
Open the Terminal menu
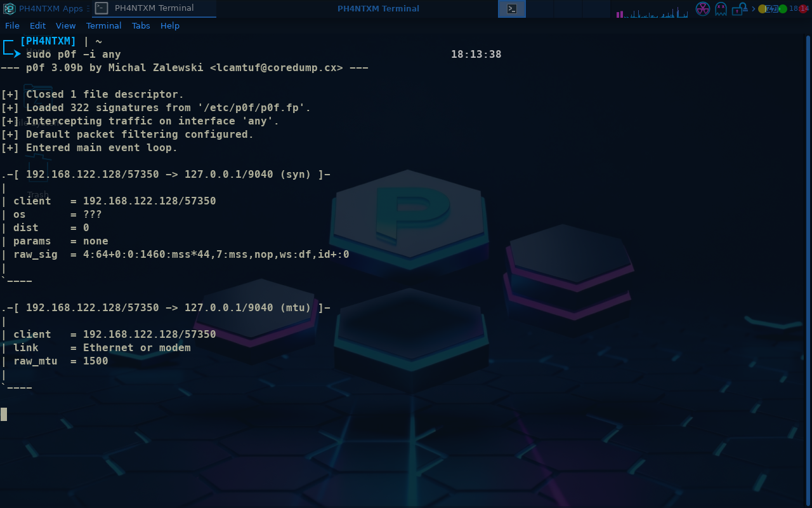[x=103, y=26]
